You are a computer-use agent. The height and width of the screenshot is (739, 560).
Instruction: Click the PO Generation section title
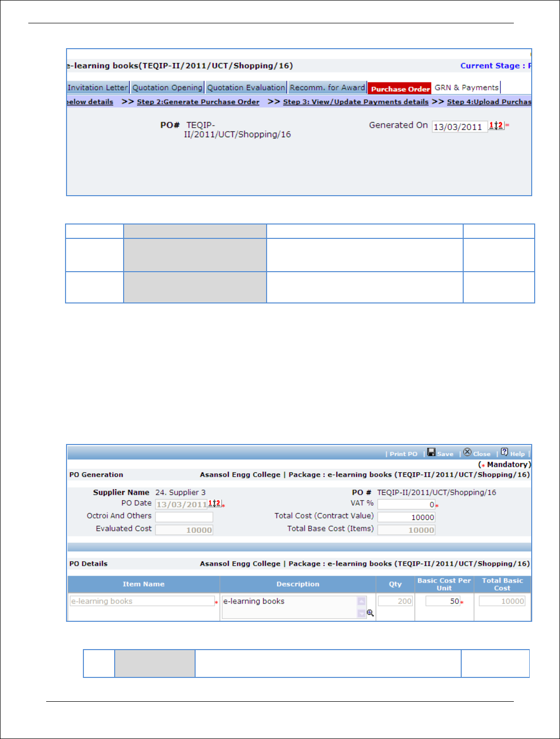pyautogui.click(x=96, y=475)
